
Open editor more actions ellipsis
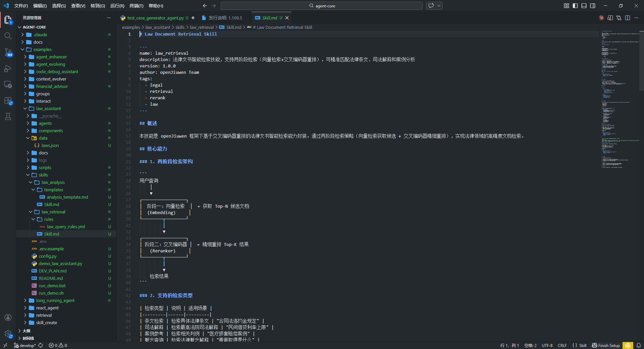[636, 18]
